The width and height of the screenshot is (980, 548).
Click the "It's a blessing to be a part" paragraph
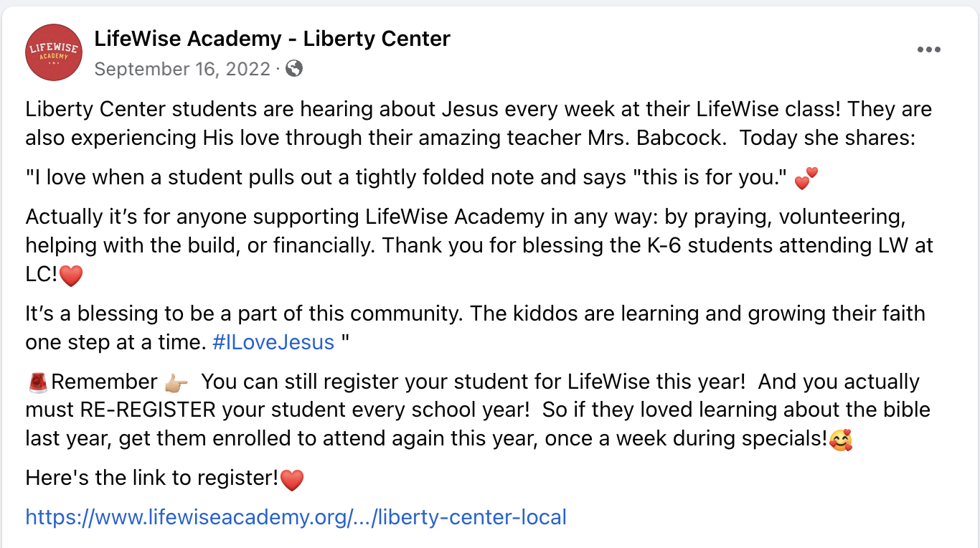(475, 328)
